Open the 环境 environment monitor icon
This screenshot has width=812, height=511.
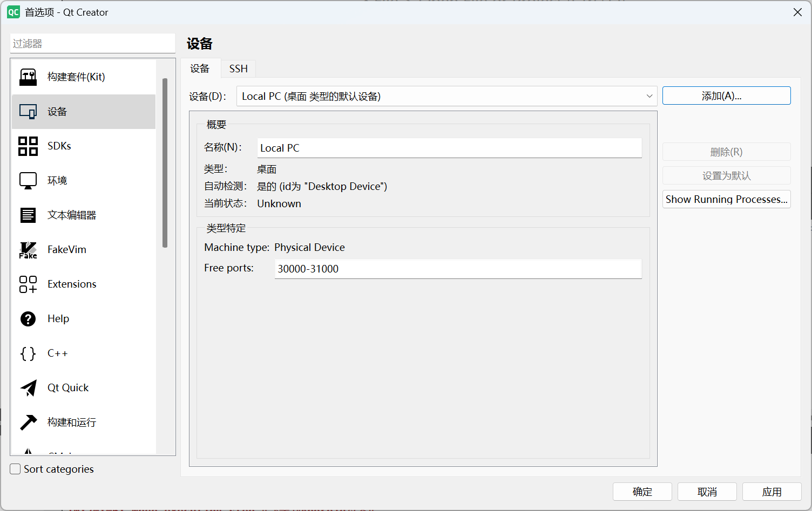28,181
